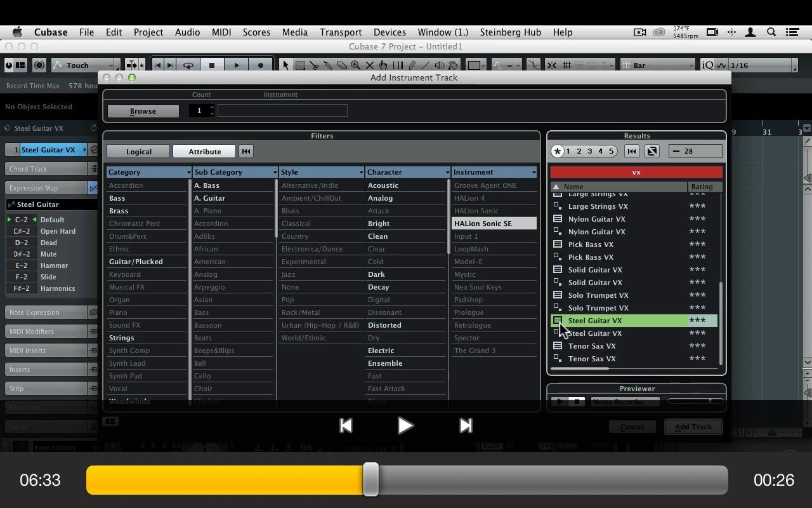Select the Mute X tool
The width and height of the screenshot is (812, 508).
click(x=370, y=65)
